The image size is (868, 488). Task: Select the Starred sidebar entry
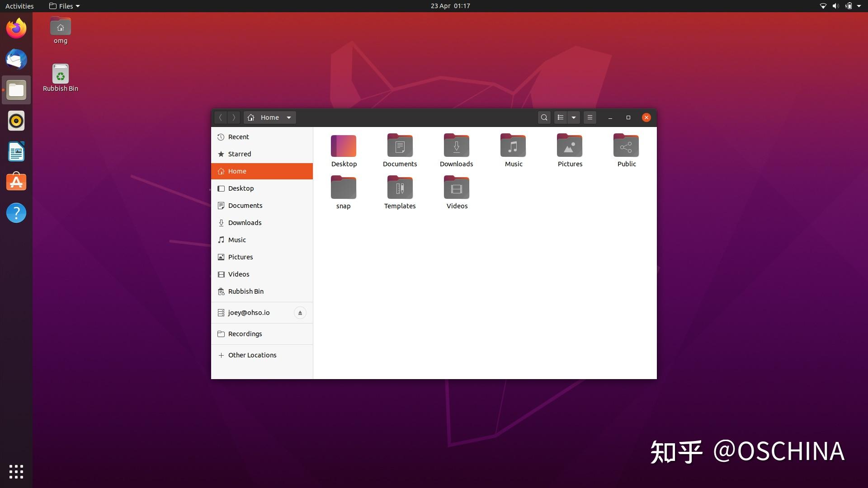(240, 154)
